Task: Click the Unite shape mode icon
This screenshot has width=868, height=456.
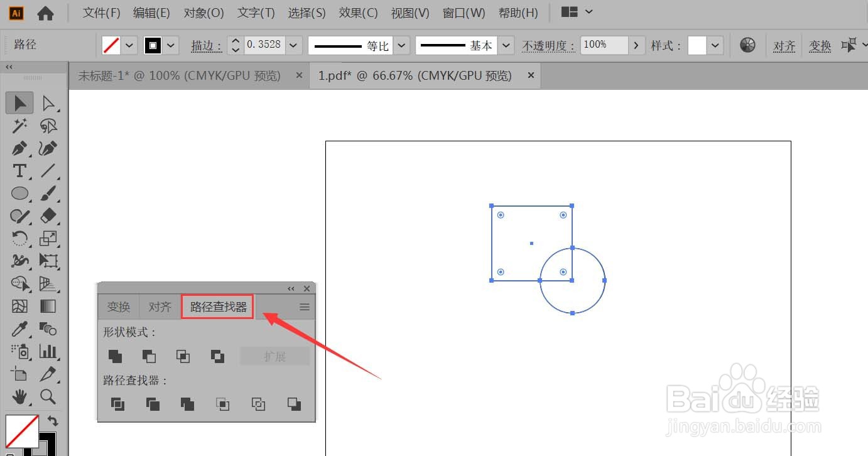Action: (x=115, y=356)
